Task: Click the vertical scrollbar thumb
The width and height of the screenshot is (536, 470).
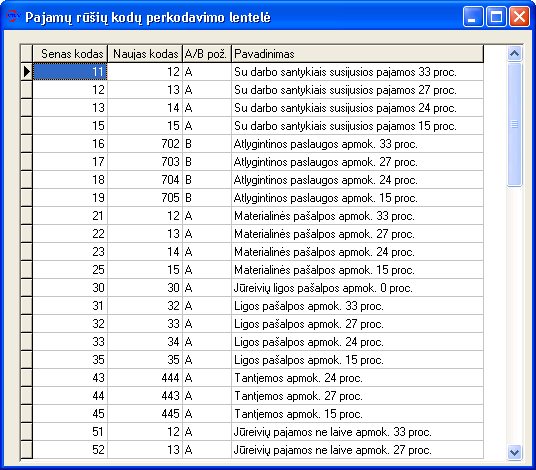Action: pos(514,124)
